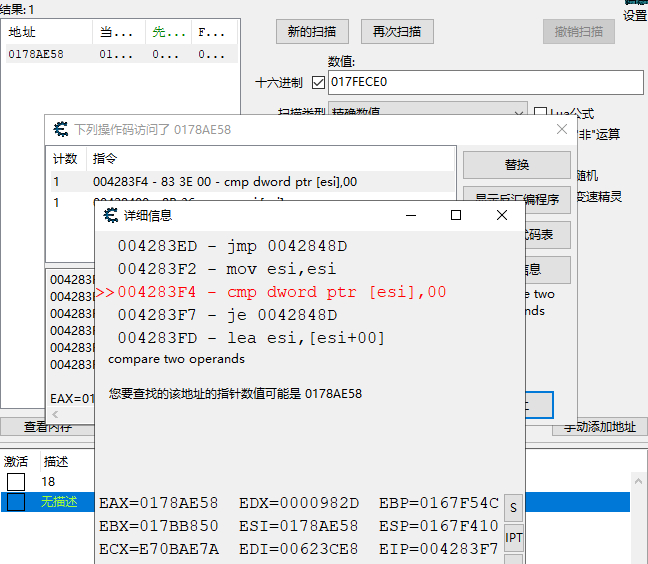Click line 004283F7 je 0042848D
Screen dimensions: 648x564
[x=227, y=315]
